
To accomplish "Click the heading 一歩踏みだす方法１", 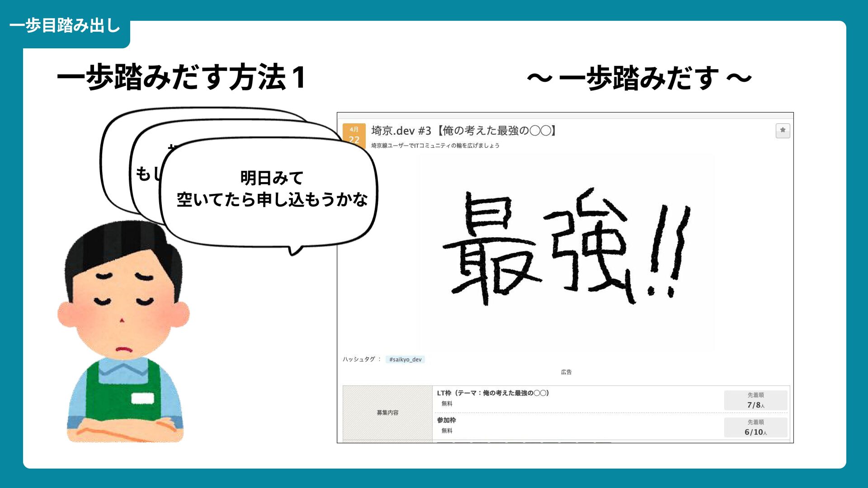I will [x=182, y=77].
